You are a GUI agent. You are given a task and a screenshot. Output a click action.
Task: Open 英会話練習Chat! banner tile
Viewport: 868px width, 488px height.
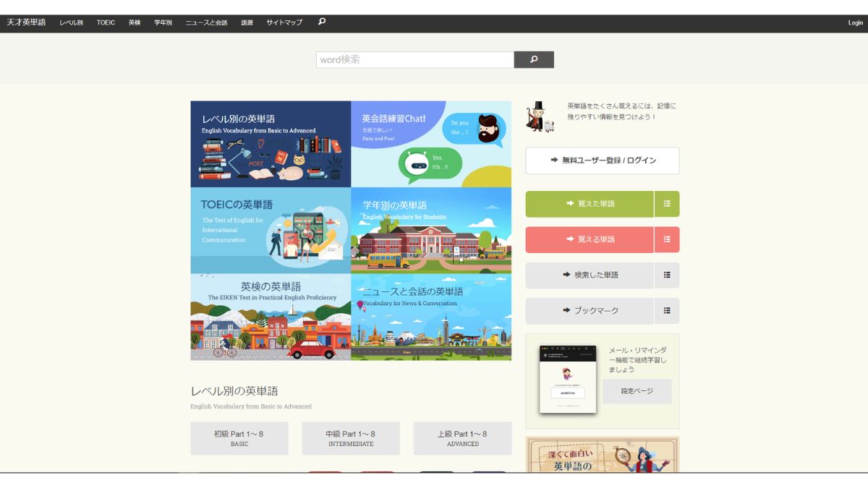[431, 144]
